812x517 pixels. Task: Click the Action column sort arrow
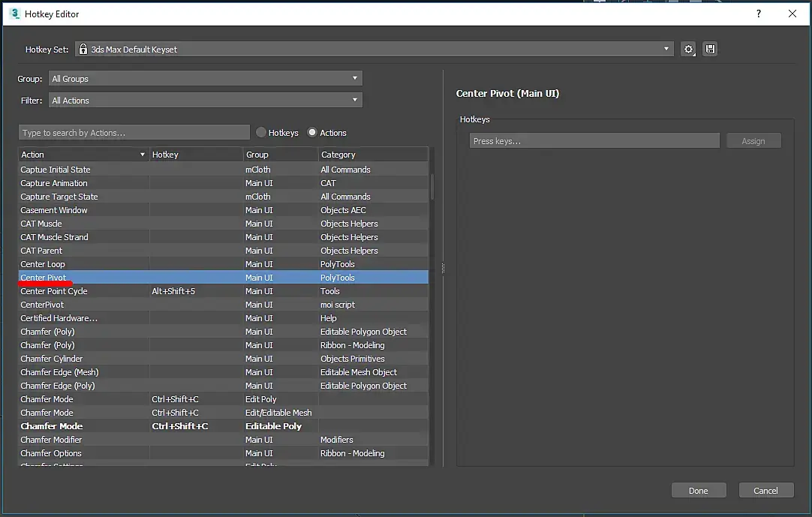pos(143,155)
